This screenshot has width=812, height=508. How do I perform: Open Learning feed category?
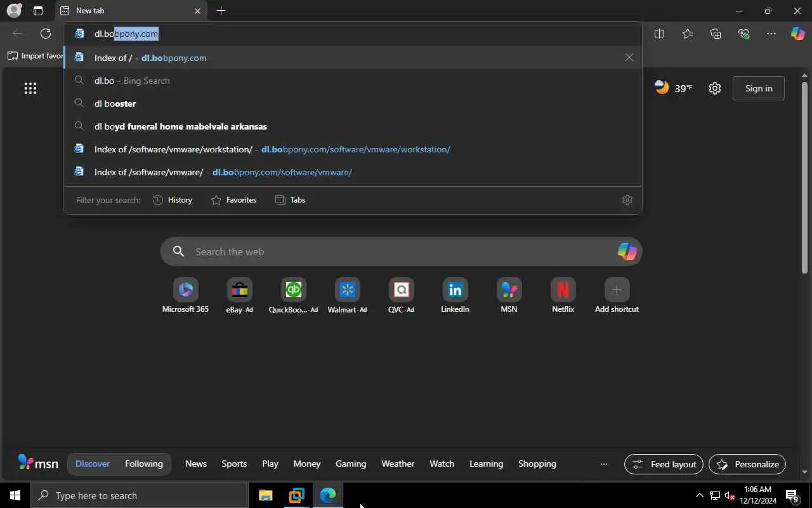487,464
